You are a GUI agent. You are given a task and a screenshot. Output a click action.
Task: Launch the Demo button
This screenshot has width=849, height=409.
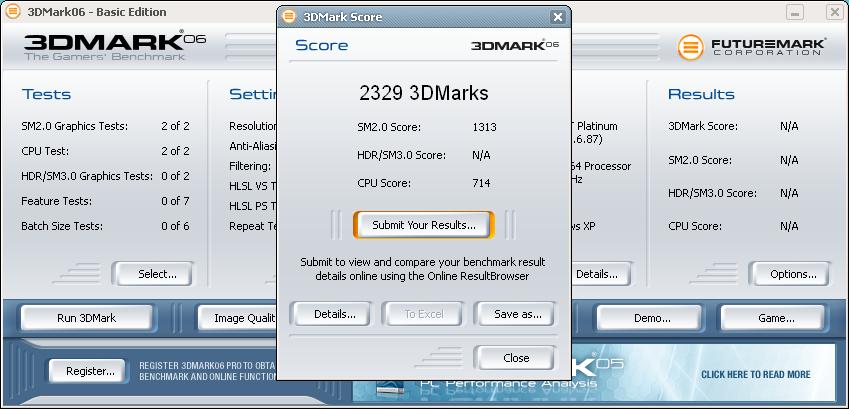[649, 318]
